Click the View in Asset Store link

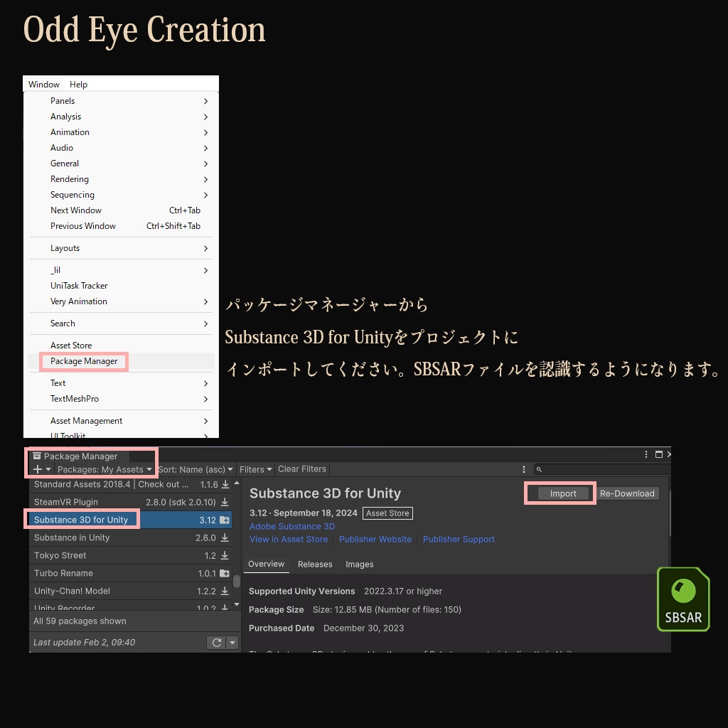click(289, 540)
